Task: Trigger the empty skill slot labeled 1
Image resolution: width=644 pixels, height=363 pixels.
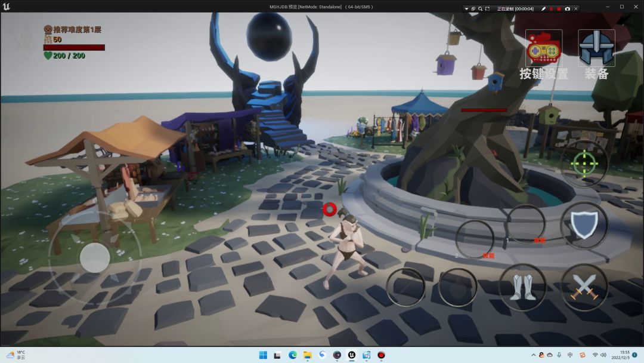Action: click(x=525, y=224)
